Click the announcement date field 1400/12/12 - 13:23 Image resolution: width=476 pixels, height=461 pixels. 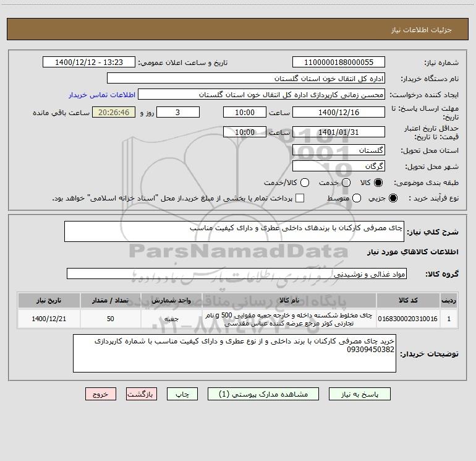[x=89, y=62]
